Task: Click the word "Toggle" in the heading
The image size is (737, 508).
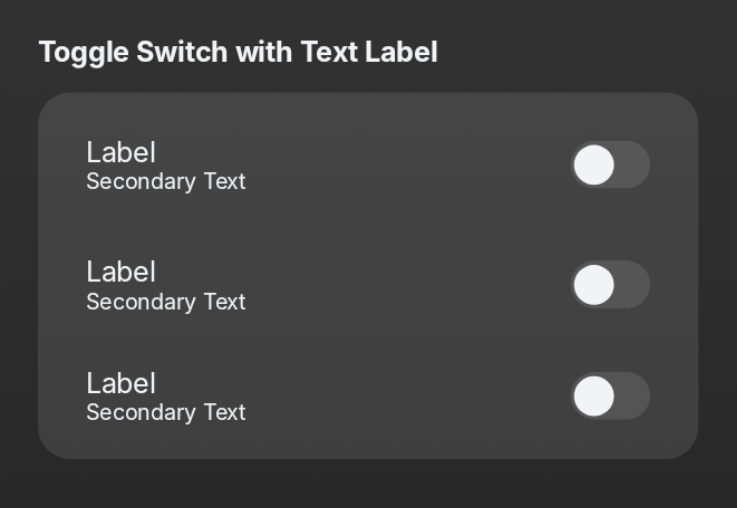Action: (84, 52)
